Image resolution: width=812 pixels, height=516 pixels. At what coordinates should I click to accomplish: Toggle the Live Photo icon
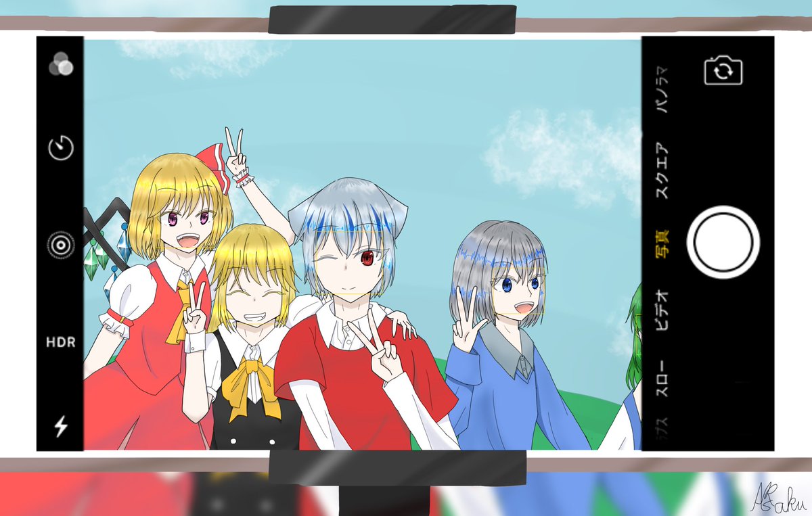pyautogui.click(x=61, y=245)
